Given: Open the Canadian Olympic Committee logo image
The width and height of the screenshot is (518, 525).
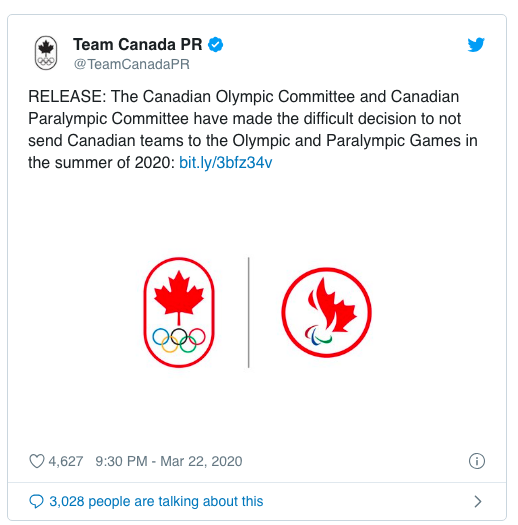Looking at the screenshot, I should click(179, 312).
